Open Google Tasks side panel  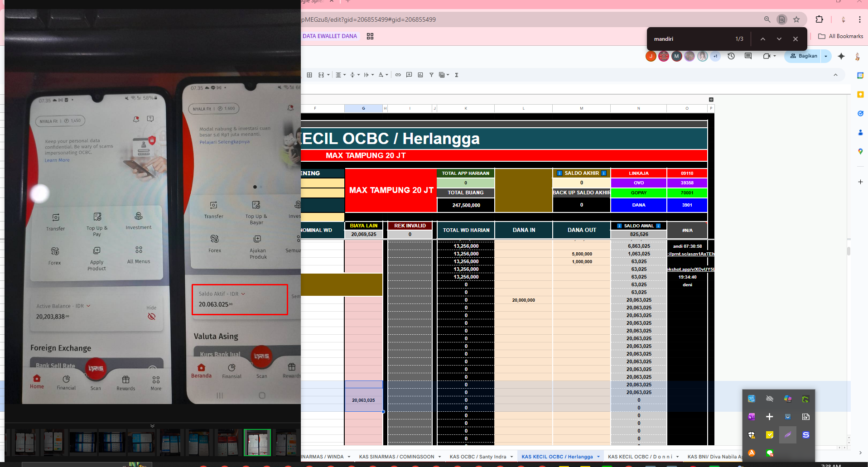tap(860, 113)
